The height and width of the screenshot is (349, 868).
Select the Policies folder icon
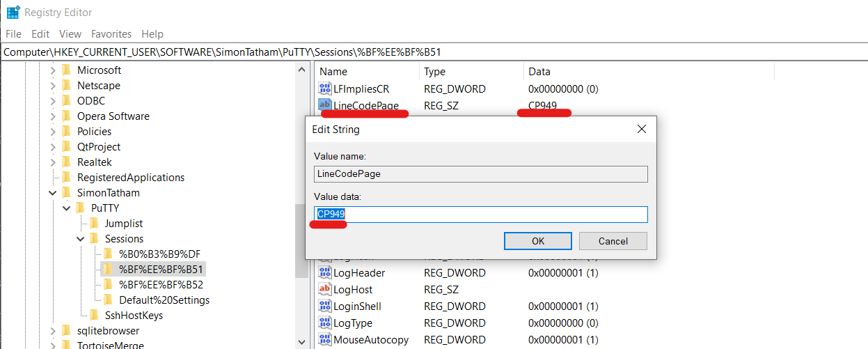pos(67,132)
